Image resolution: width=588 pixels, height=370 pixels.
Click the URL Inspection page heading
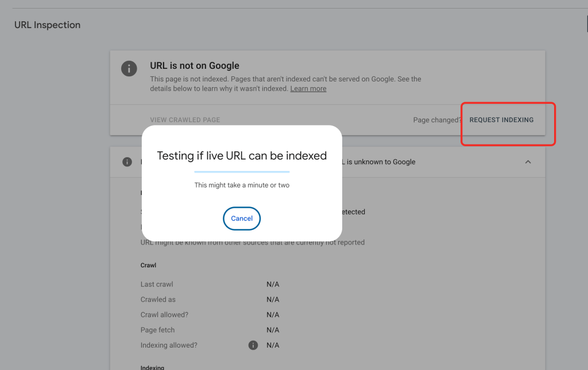[x=47, y=25]
